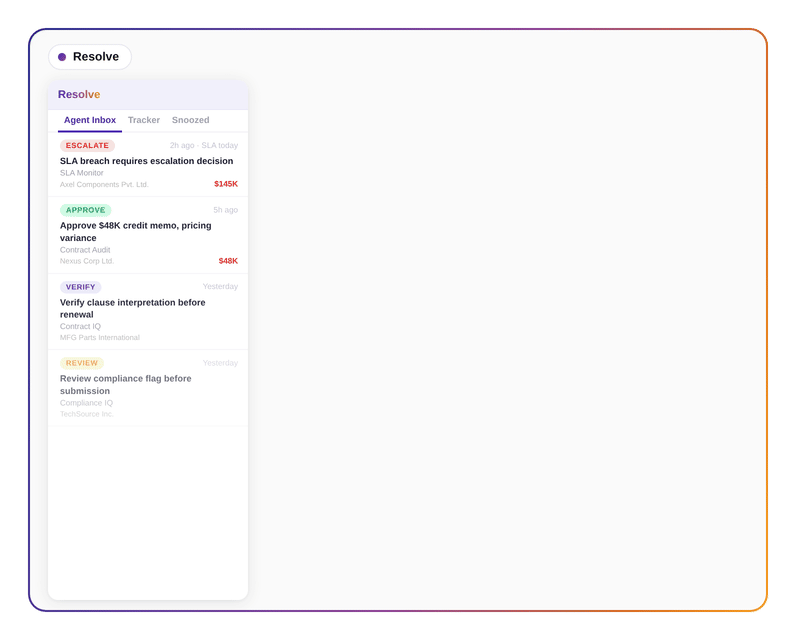Click the VERIFY badge
This screenshot has width=796, height=640.
click(x=81, y=287)
